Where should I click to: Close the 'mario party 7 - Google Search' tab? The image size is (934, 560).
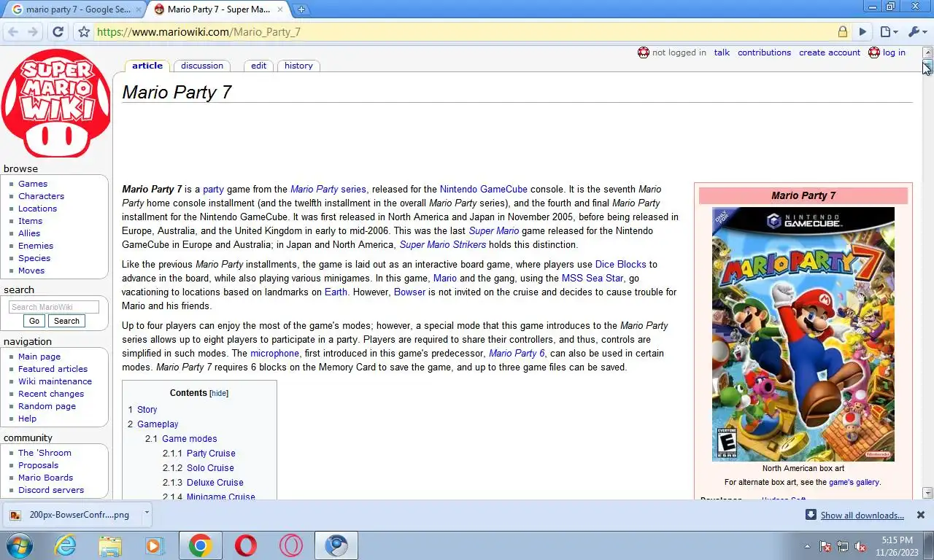pyautogui.click(x=139, y=9)
